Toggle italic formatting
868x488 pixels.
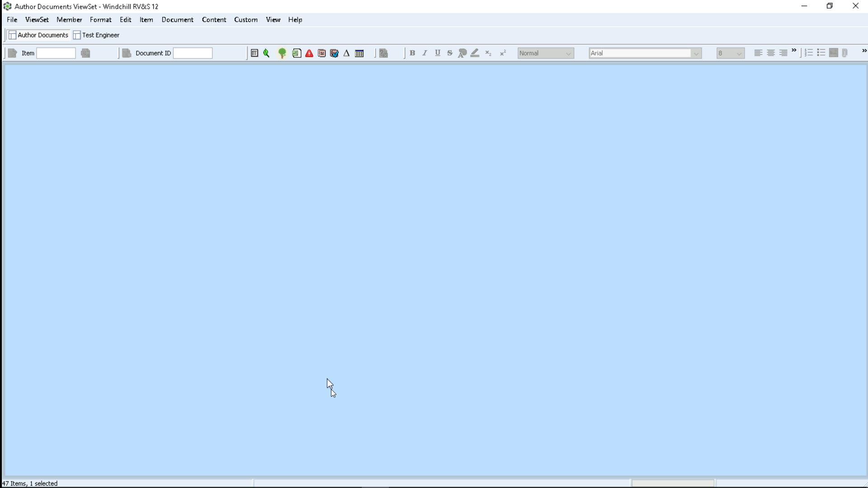(425, 53)
